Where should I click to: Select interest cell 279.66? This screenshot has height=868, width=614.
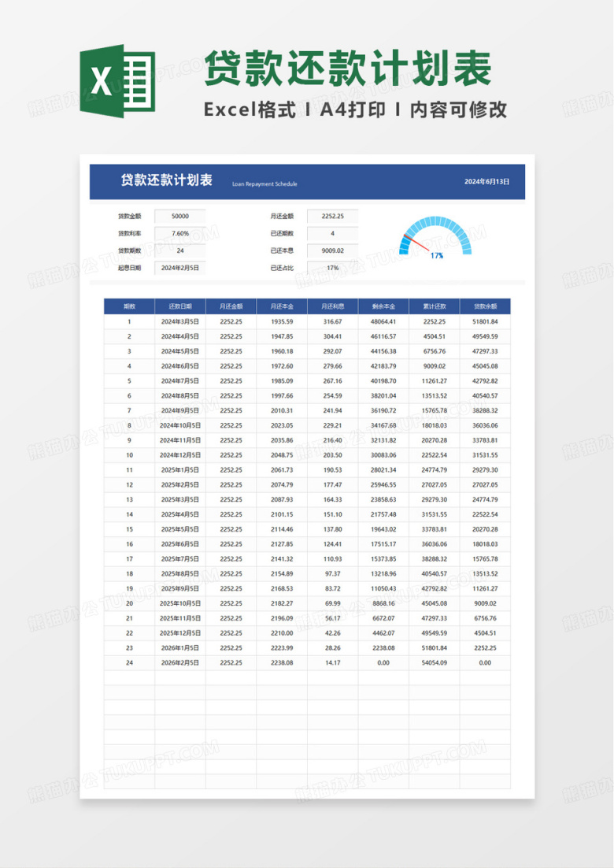coord(333,366)
